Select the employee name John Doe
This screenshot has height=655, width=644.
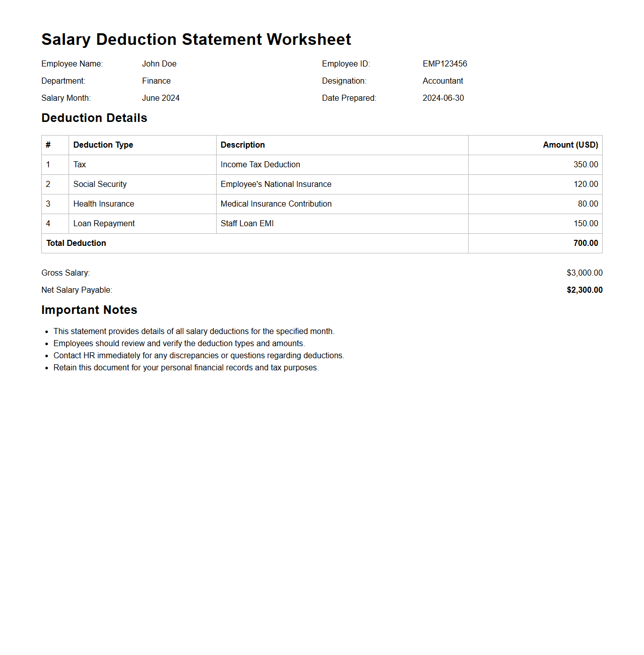159,64
